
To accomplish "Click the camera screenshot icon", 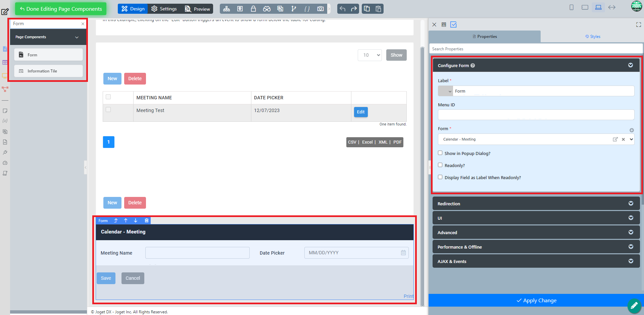I will (x=320, y=9).
